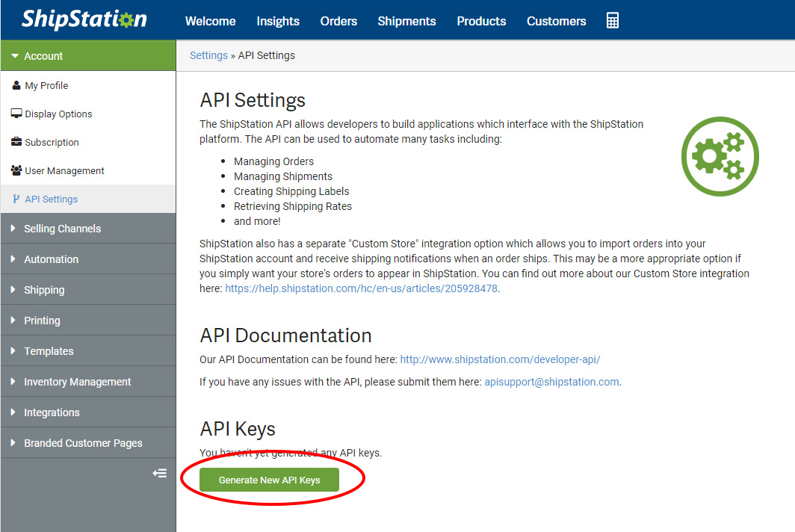The width and height of the screenshot is (795, 532).
Task: Click the User Management people icon
Action: [16, 170]
